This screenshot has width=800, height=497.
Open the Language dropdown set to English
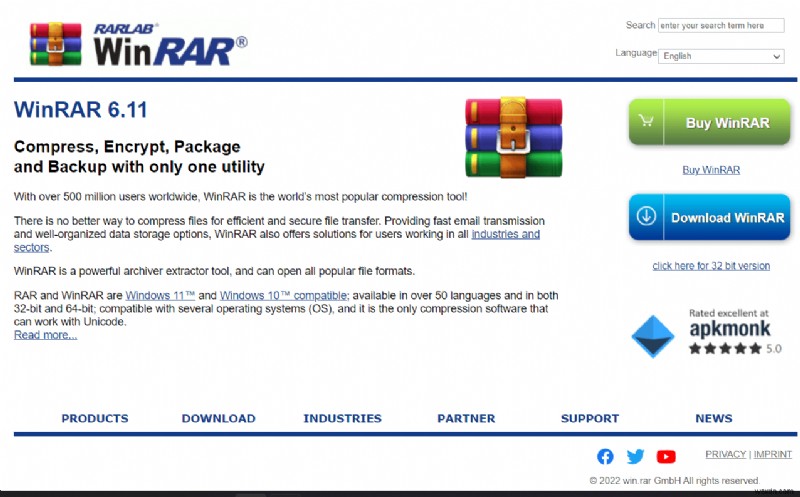pyautogui.click(x=721, y=56)
